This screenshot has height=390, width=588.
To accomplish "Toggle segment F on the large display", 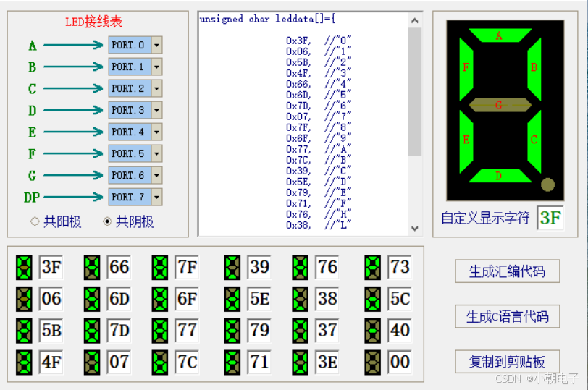I will 466,69.
